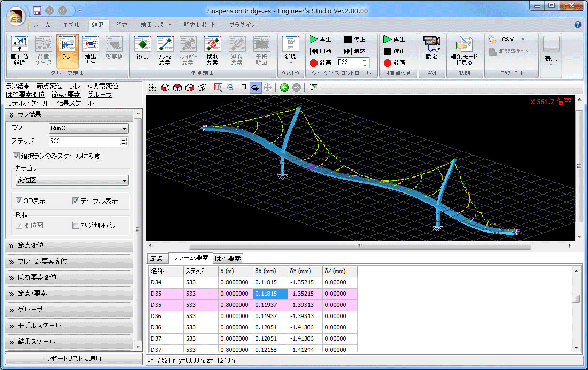This screenshot has width=588, height=370.
Task: Open the カテゴリ dropdown showing 変位図
Action: (72, 181)
